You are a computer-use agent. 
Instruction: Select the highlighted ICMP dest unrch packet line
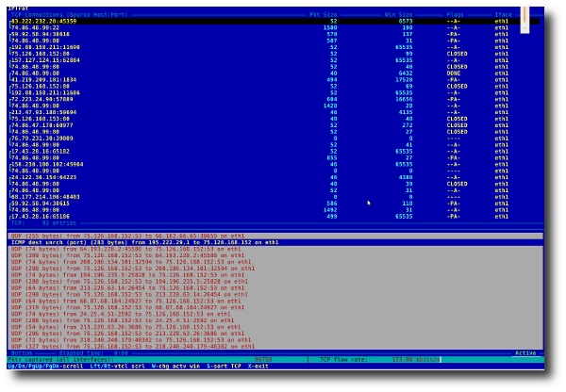tap(143, 242)
